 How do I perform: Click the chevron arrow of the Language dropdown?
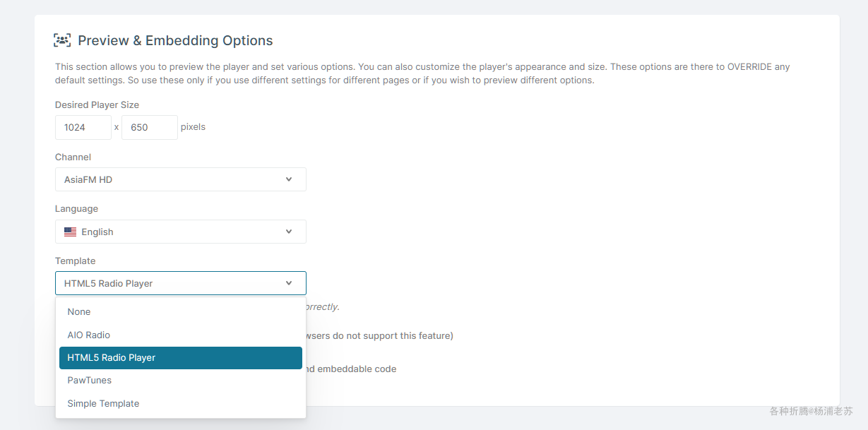click(x=289, y=232)
